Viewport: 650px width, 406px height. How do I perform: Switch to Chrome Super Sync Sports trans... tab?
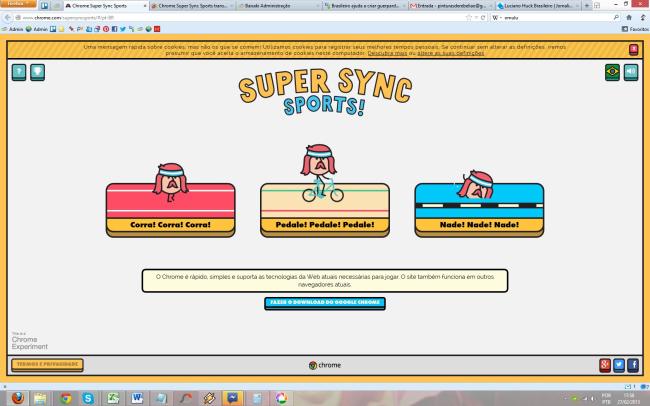(193, 6)
